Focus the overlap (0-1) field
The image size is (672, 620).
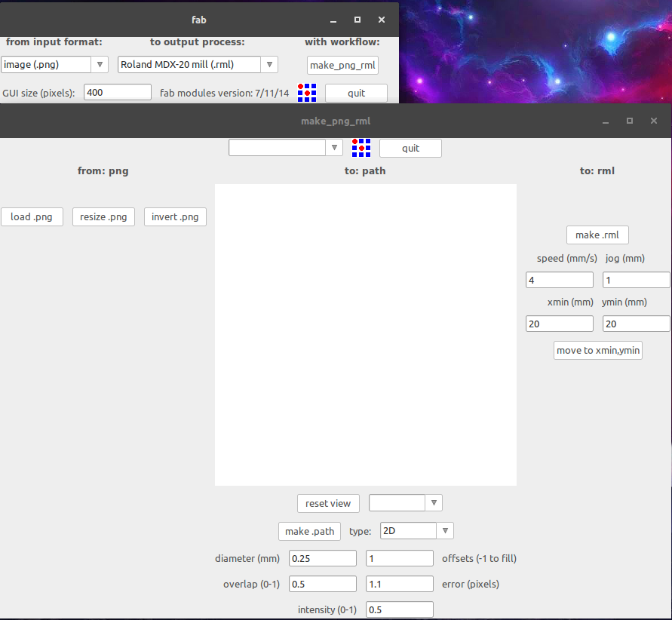pos(323,584)
